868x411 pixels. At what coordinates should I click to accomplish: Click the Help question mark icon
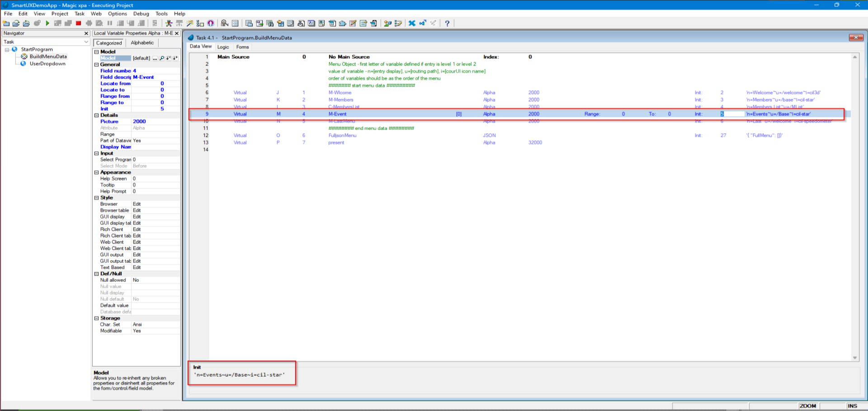click(447, 23)
